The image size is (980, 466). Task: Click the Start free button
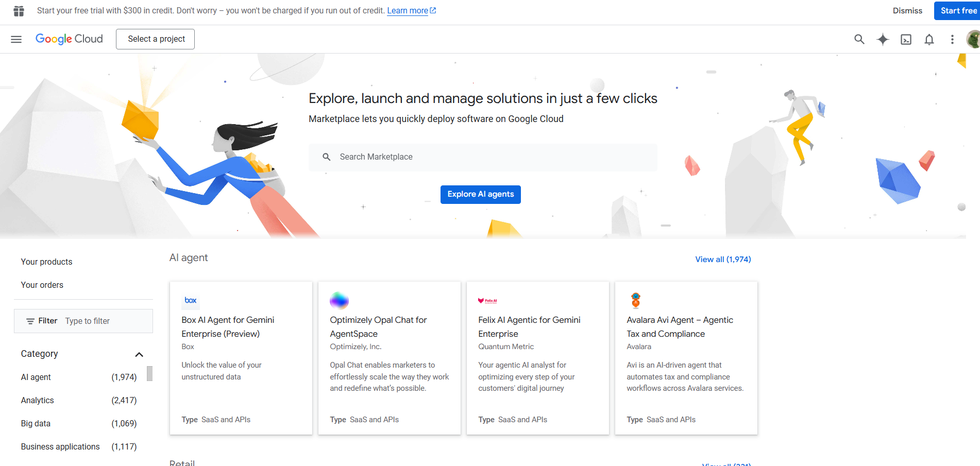pyautogui.click(x=958, y=11)
